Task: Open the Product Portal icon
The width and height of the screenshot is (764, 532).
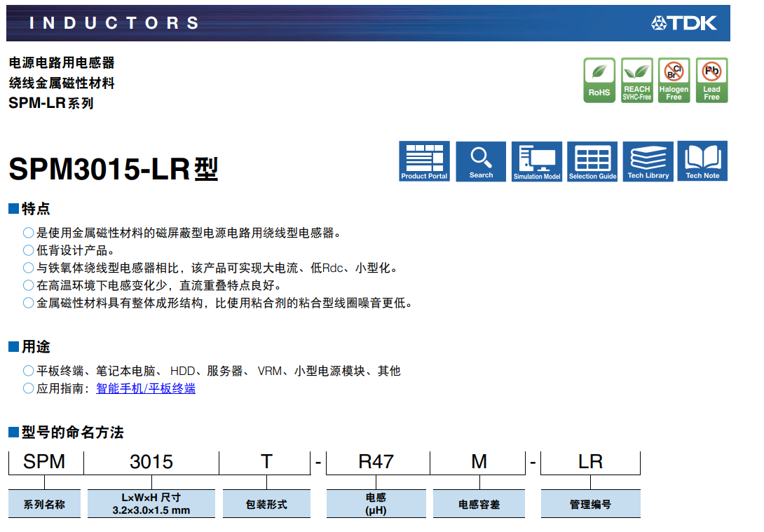Action: point(424,161)
